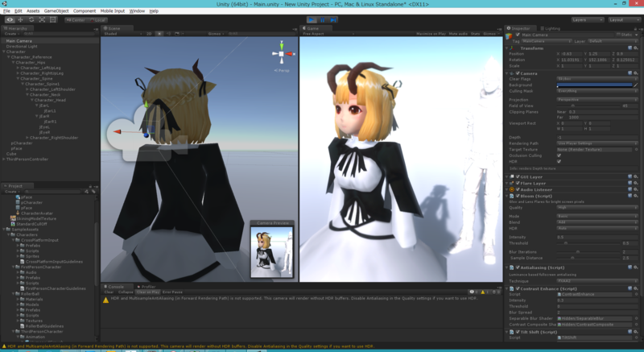
Task: Pick background color with eyedropper icon
Action: click(x=636, y=85)
